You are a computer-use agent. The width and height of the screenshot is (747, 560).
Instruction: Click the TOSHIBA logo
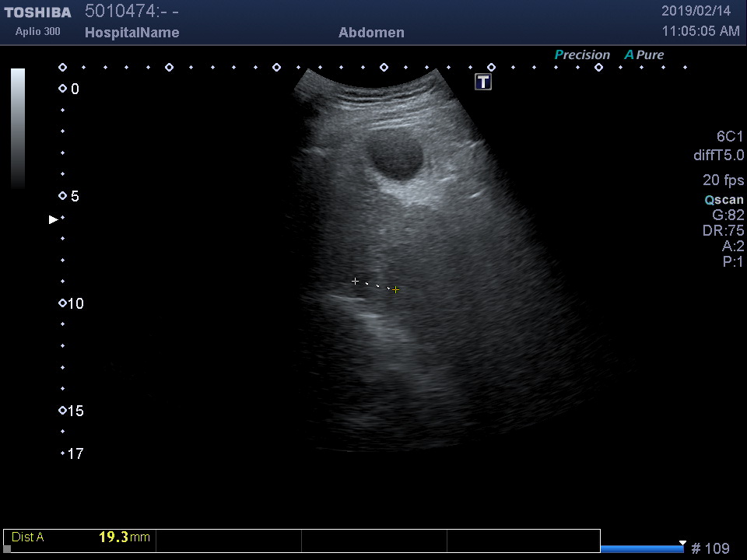[x=37, y=12]
